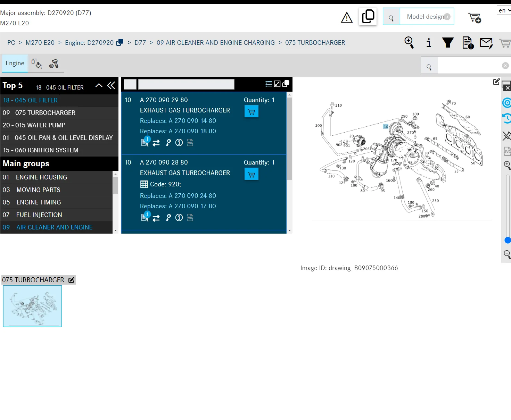Clear the parts search field
This screenshot has width=511, height=420.
505,66
